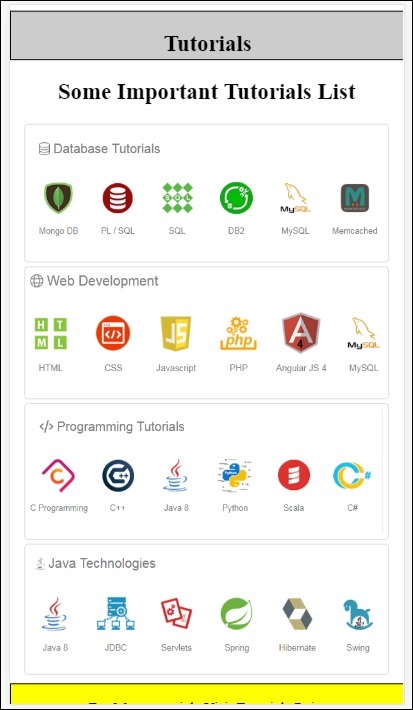
Task: Open the Angular JS 4 icon
Action: pyautogui.click(x=301, y=333)
